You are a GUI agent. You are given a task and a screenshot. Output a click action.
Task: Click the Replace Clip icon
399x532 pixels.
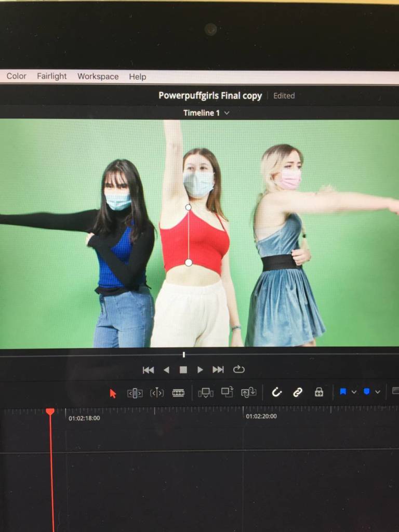pos(249,392)
